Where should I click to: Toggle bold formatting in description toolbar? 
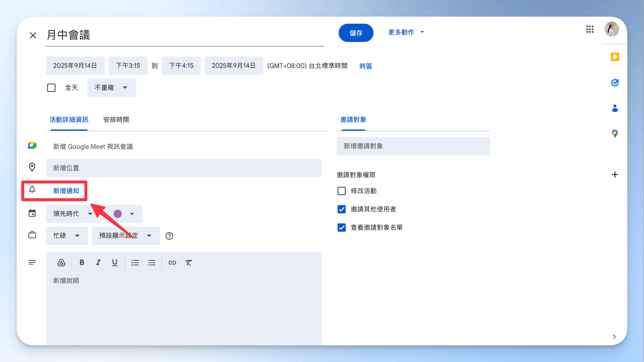point(82,263)
